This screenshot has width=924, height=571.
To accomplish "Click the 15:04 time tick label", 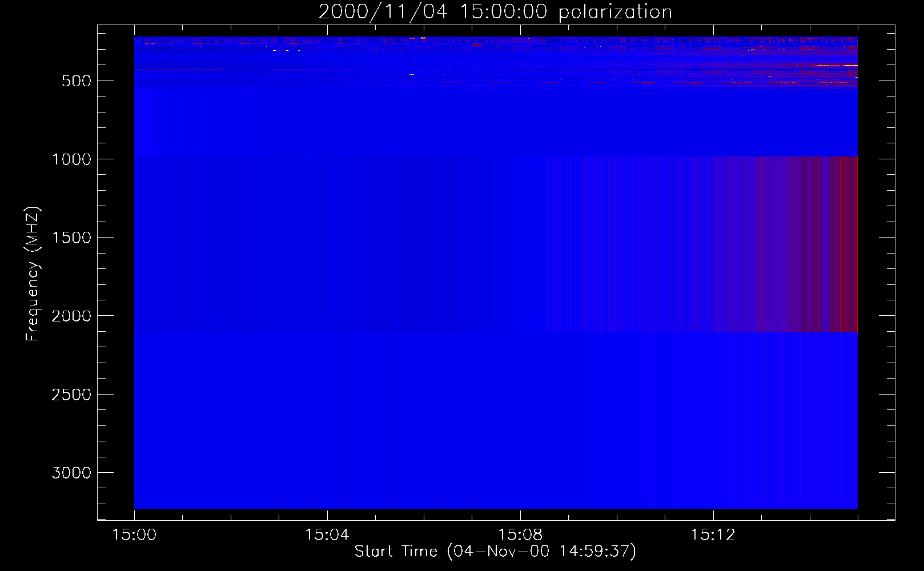I will pyautogui.click(x=327, y=535).
